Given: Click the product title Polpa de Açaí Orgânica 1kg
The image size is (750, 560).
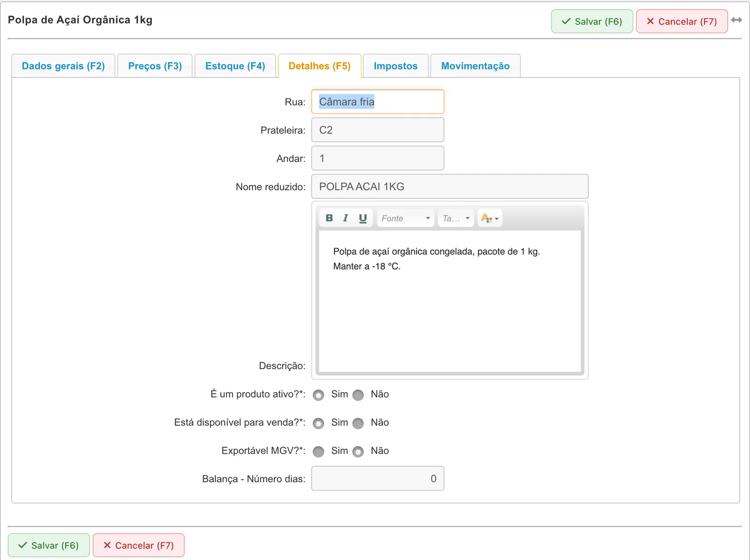Looking at the screenshot, I should tap(80, 20).
